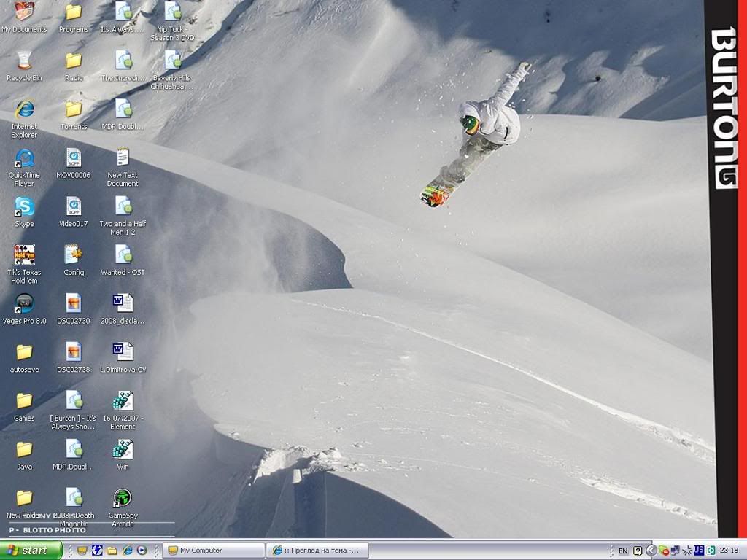Open the Java folder

pos(24,455)
